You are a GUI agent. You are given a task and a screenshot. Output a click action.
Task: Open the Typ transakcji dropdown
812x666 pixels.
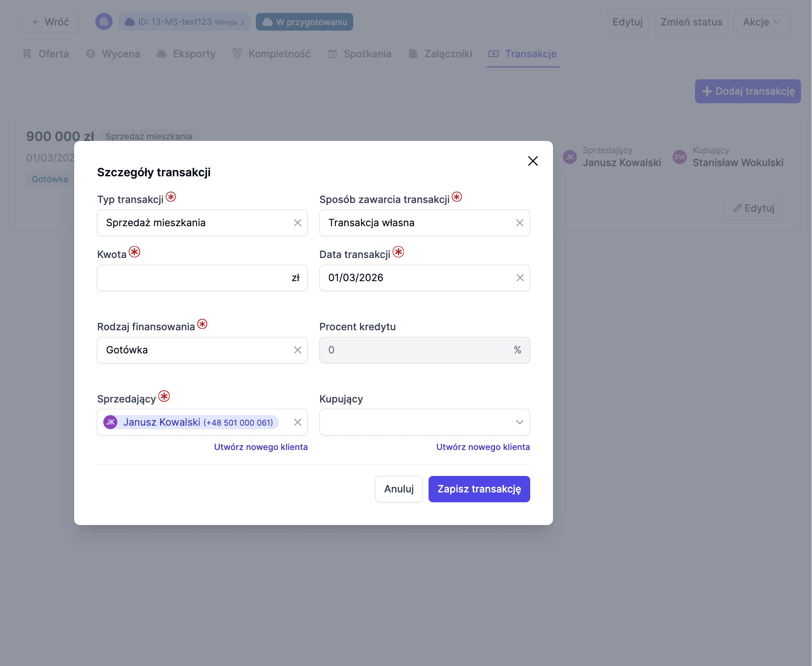[196, 223]
